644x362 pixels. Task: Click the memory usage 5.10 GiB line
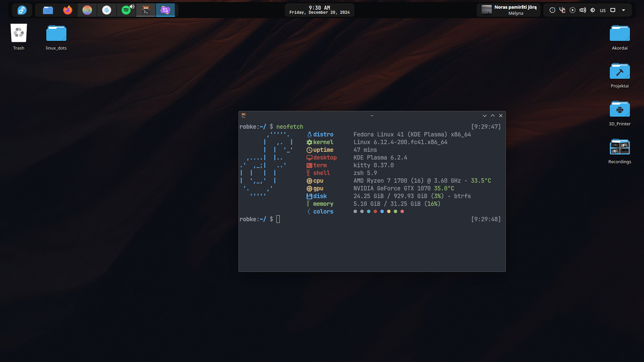[x=397, y=204]
